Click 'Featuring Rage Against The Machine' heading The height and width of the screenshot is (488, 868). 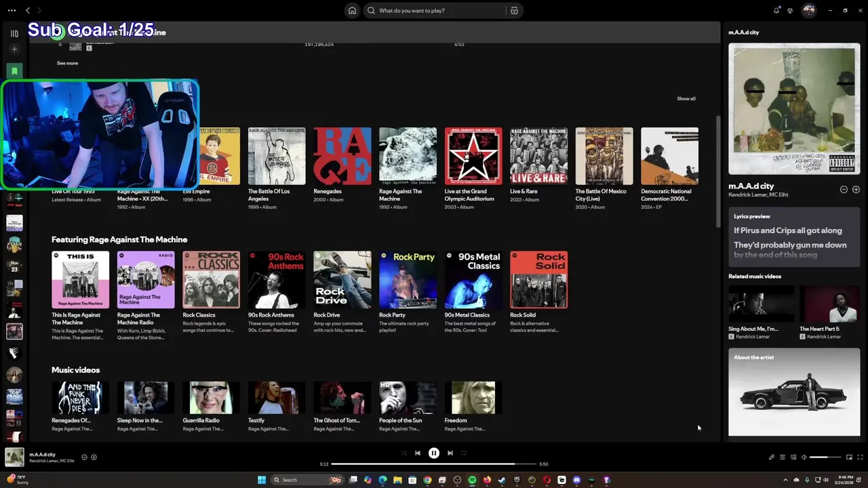119,239
